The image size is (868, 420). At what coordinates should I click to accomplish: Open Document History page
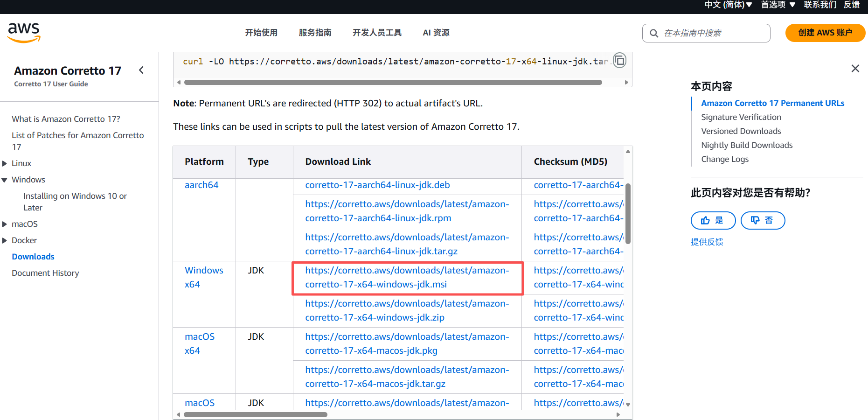tap(45, 273)
